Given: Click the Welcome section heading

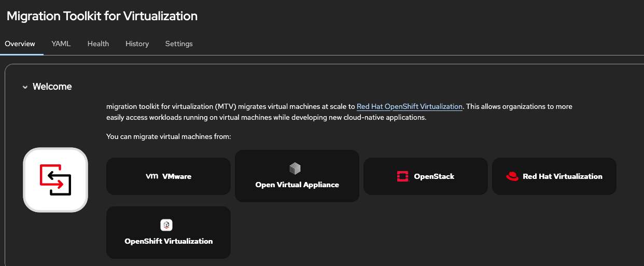Looking at the screenshot, I should pos(52,87).
